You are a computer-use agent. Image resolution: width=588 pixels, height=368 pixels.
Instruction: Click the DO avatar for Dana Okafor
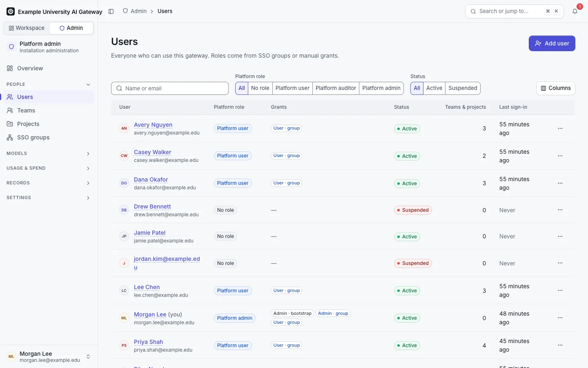[124, 183]
